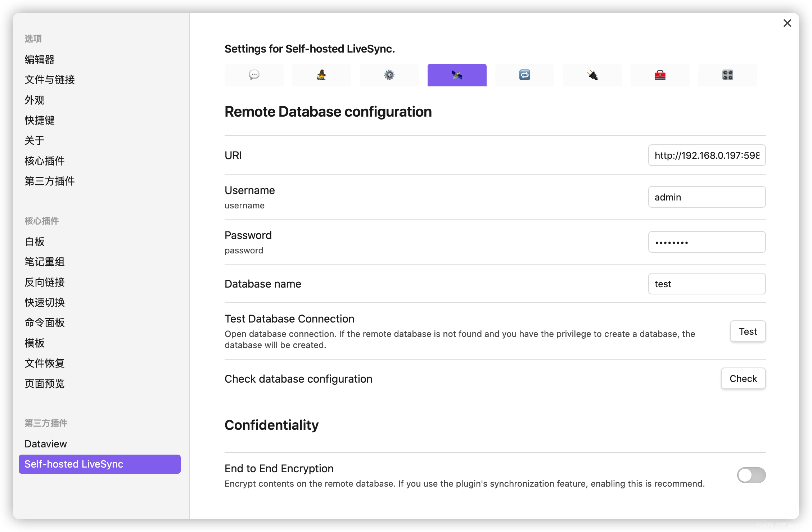Select the wizard setup tab icon

coord(321,75)
